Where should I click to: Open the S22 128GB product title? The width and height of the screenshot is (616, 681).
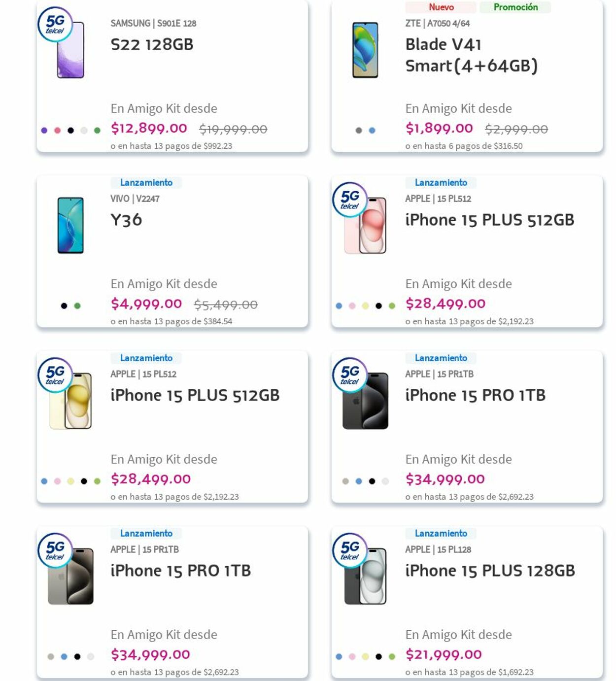[x=152, y=45]
